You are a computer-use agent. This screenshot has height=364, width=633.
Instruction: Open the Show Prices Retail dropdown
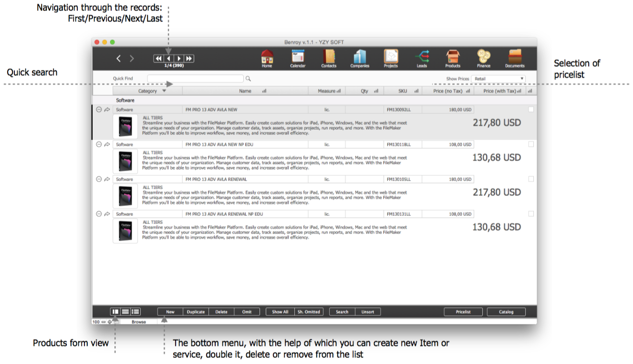[498, 79]
